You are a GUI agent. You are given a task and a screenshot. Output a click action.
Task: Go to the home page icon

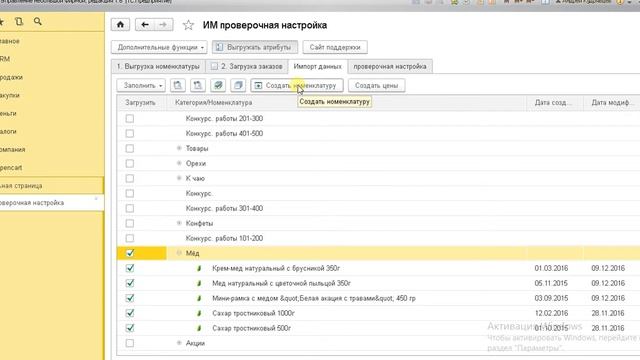tap(120, 25)
